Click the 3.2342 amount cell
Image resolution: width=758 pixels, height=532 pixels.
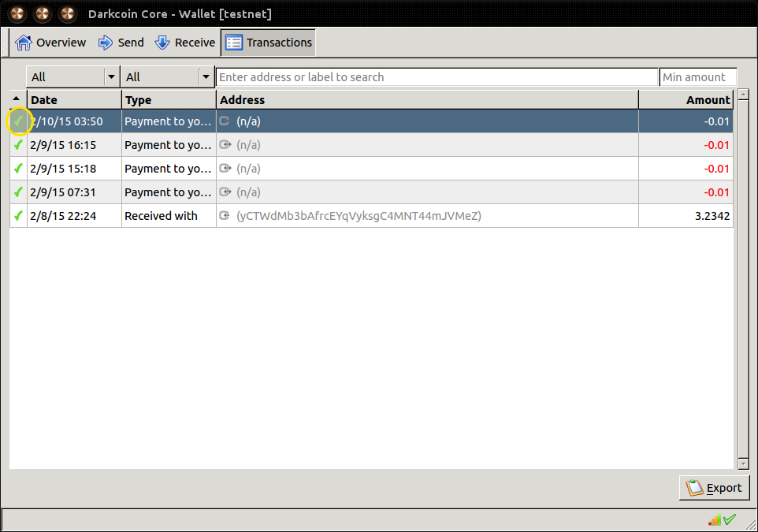[x=686, y=216]
